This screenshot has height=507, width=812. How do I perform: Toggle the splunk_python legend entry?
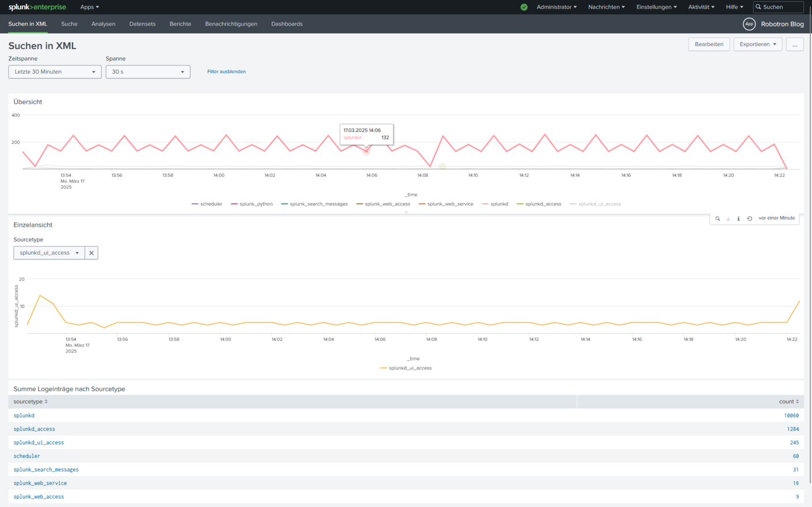(x=252, y=204)
